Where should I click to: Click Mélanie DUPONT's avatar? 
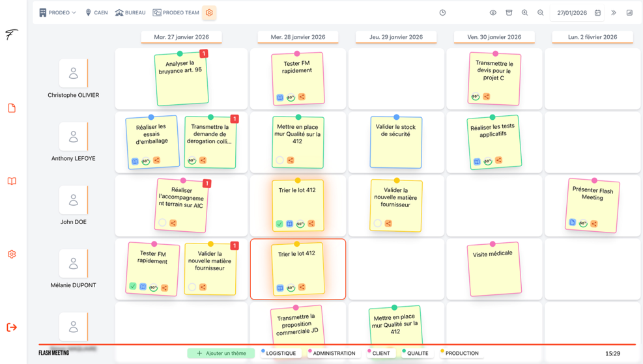coord(74,263)
